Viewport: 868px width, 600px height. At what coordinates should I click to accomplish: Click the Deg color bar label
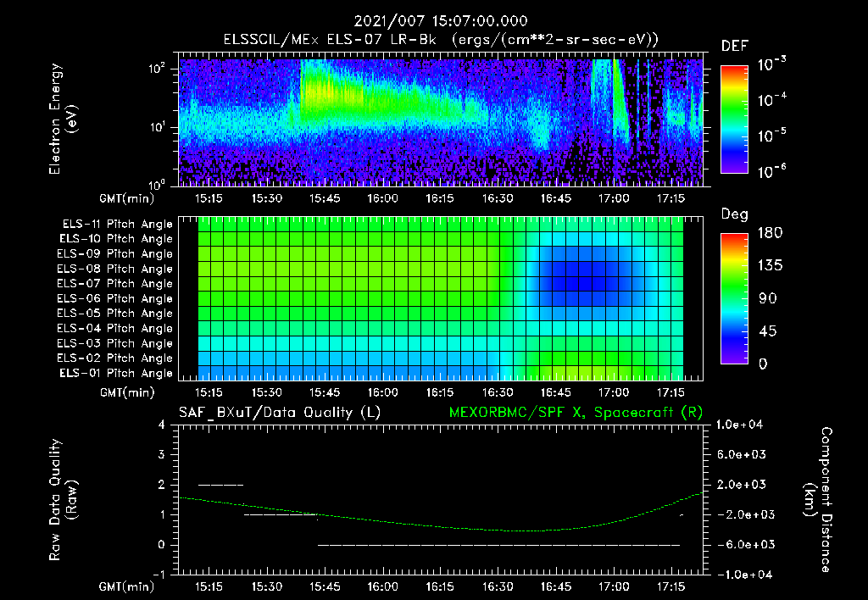click(735, 214)
